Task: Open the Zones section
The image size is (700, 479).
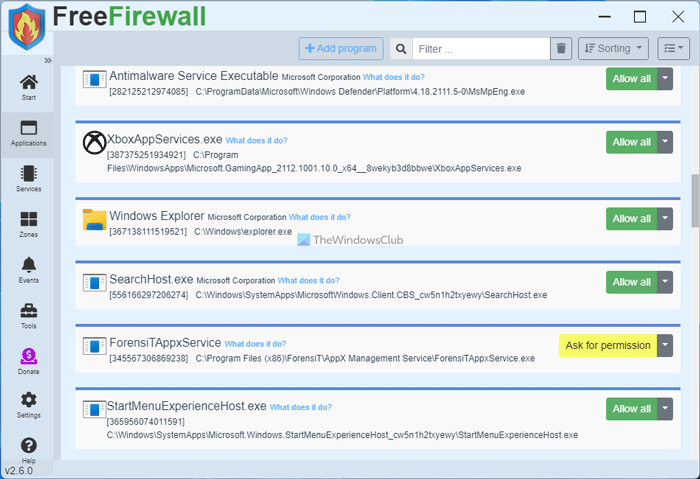Action: point(29,225)
